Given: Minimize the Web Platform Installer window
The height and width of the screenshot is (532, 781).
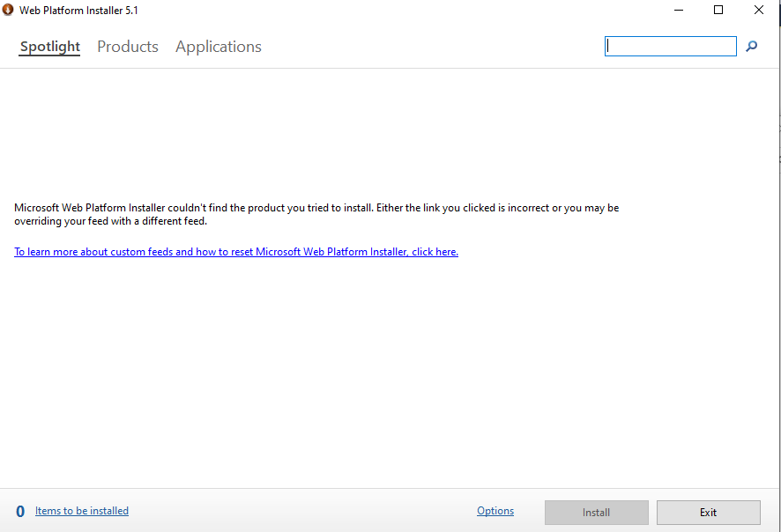Looking at the screenshot, I should 679,10.
